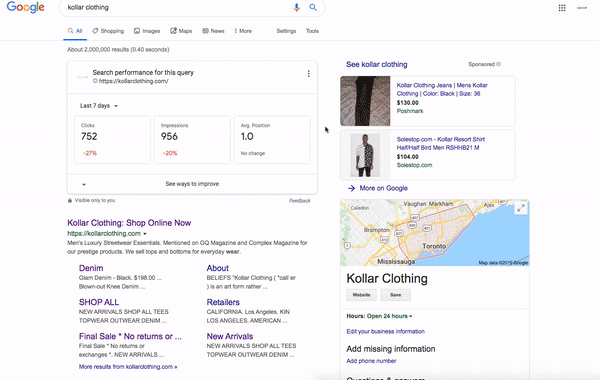This screenshot has height=380, width=600.
Task: Open the About sitelink
Action: [217, 268]
